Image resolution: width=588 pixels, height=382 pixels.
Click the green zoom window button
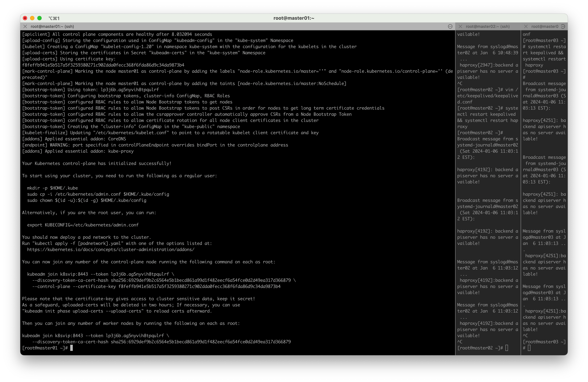coord(39,18)
